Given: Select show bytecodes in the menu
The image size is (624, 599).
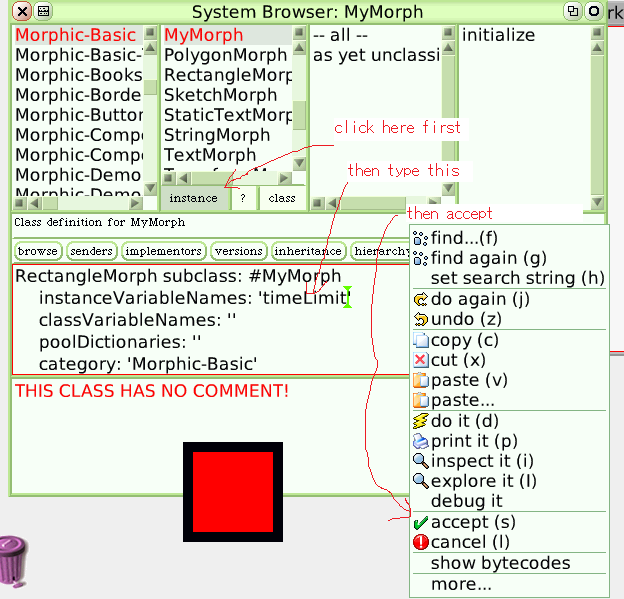Looking at the screenshot, I should point(500,563).
